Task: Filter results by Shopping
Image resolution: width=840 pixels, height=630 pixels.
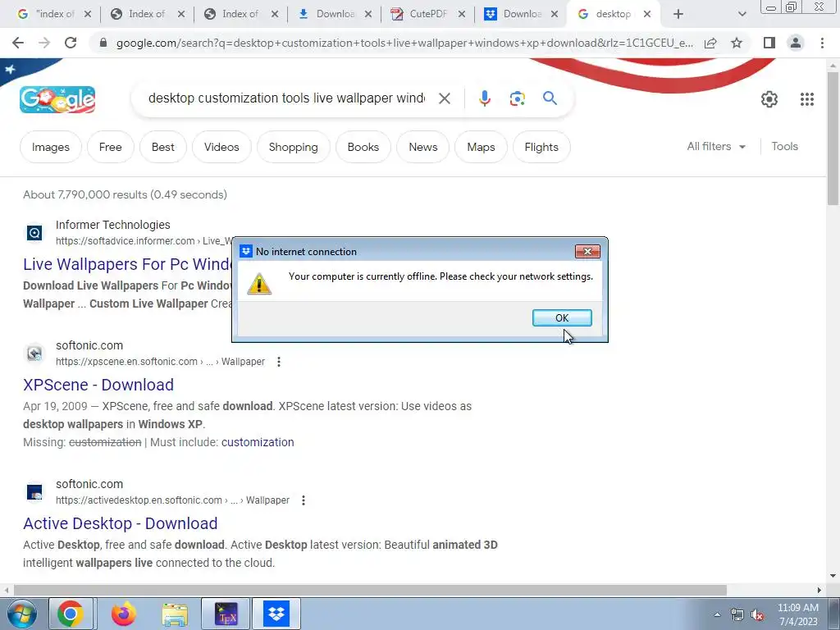Action: (293, 147)
